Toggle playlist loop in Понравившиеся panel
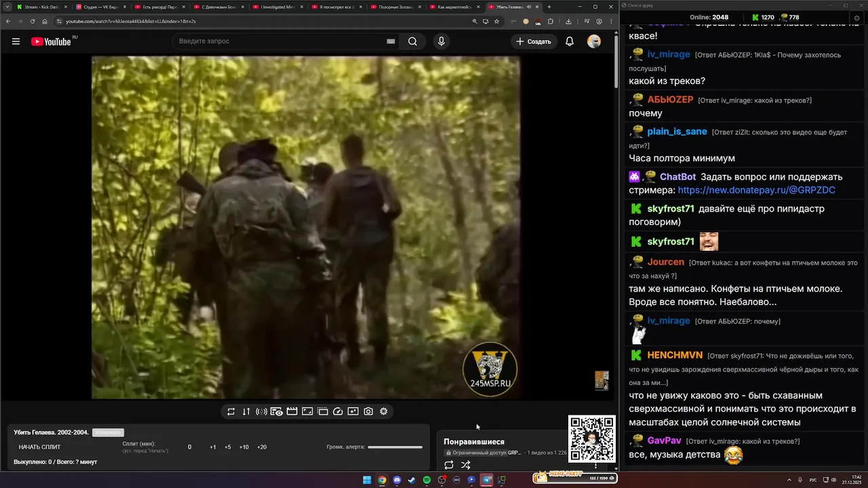Screen dimensions: 868x488 [x=449, y=465]
